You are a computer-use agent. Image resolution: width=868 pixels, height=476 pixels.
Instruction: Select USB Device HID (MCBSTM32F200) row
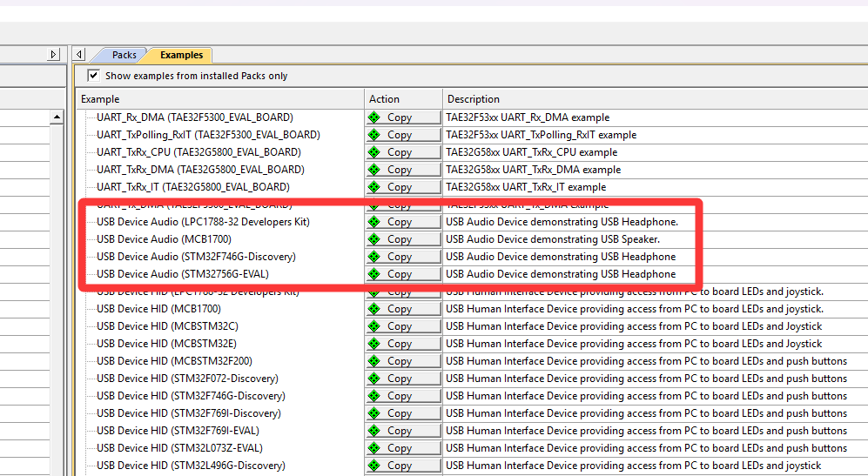(174, 361)
